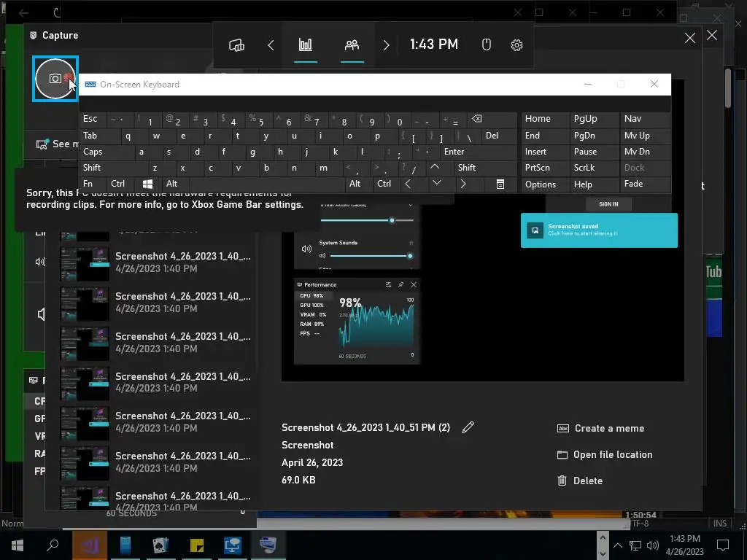747x560 pixels.
Task: Click the Mv Up key
Action: tap(646, 136)
